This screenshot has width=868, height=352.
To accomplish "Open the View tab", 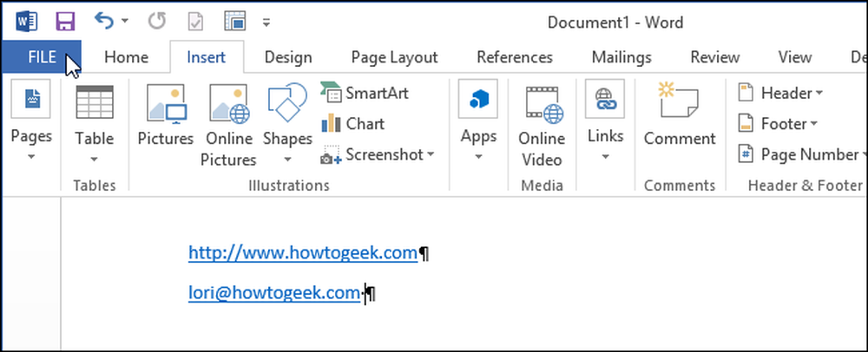I will coord(795,57).
